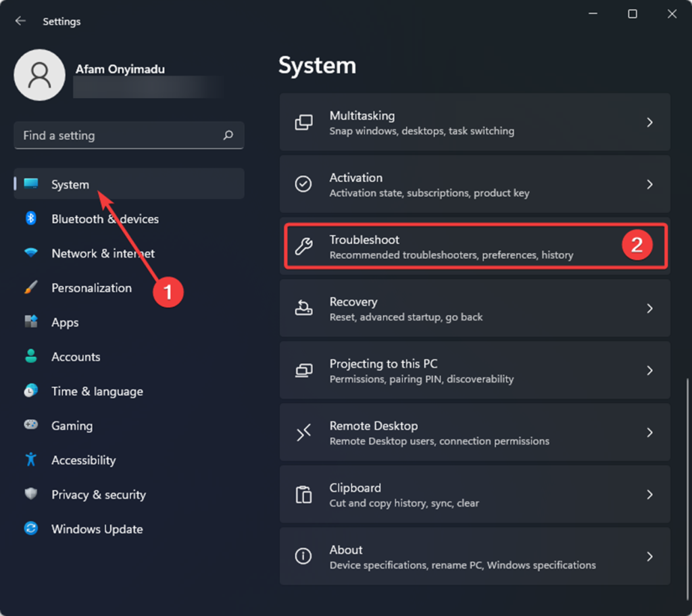This screenshot has height=616, width=692.
Task: Go to Network & internet
Action: pyautogui.click(x=129, y=253)
